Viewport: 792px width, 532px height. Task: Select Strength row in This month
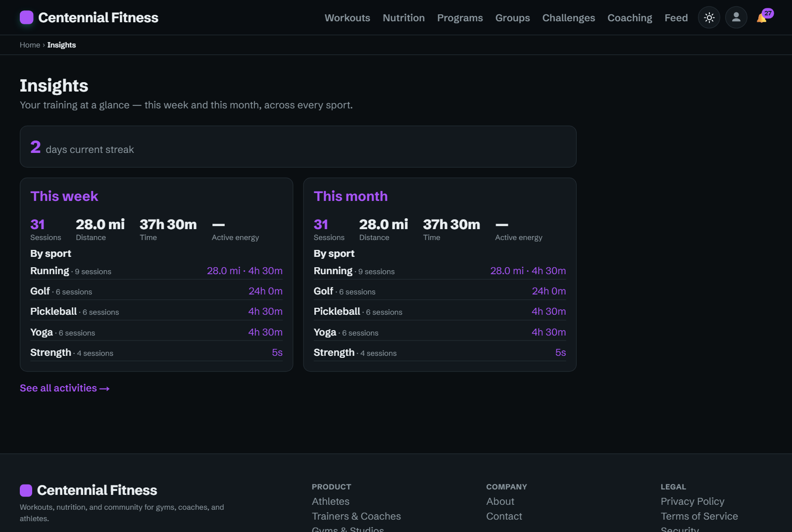point(440,352)
